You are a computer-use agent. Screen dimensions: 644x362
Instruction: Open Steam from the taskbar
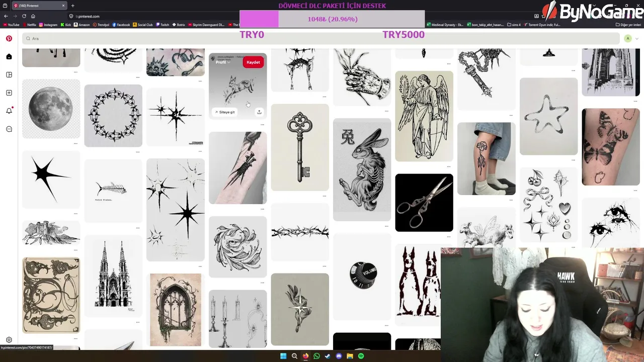coord(328,356)
